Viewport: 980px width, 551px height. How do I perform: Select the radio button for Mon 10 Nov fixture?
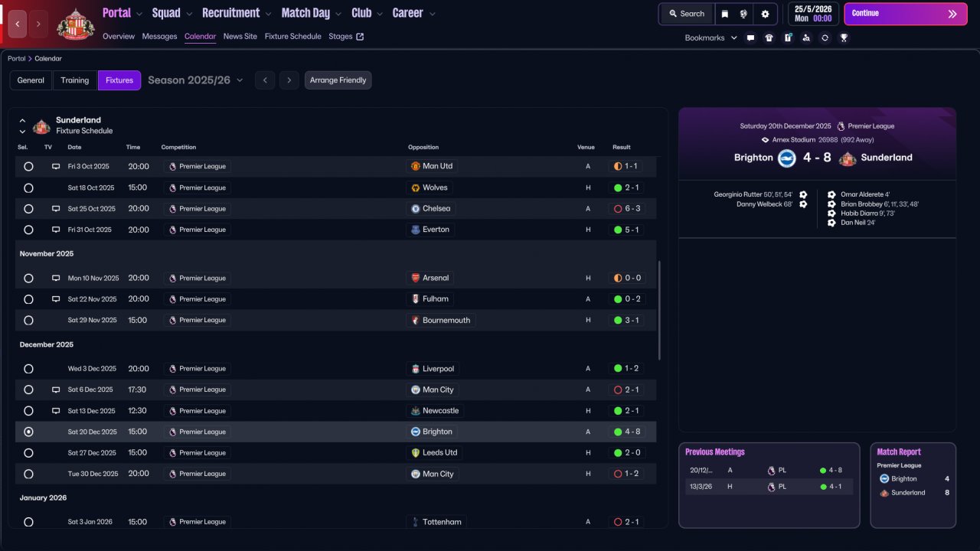[x=28, y=278]
